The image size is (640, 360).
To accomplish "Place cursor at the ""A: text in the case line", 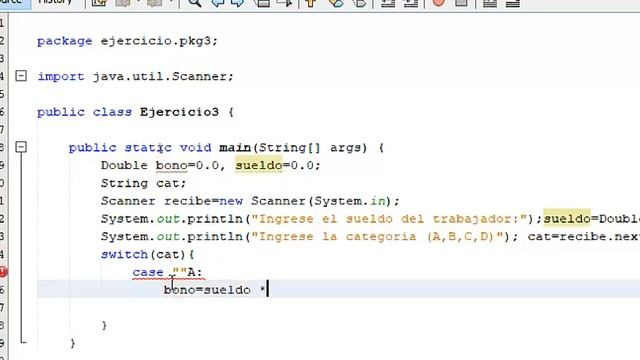I will click(187, 272).
